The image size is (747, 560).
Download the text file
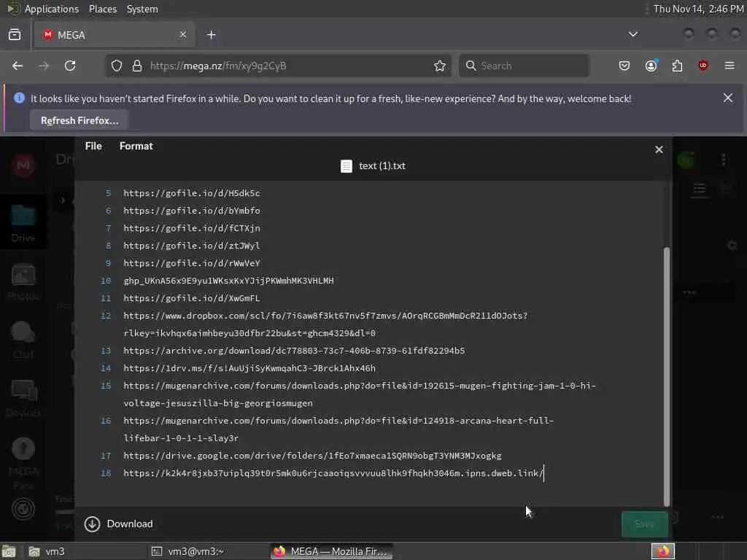(119, 524)
